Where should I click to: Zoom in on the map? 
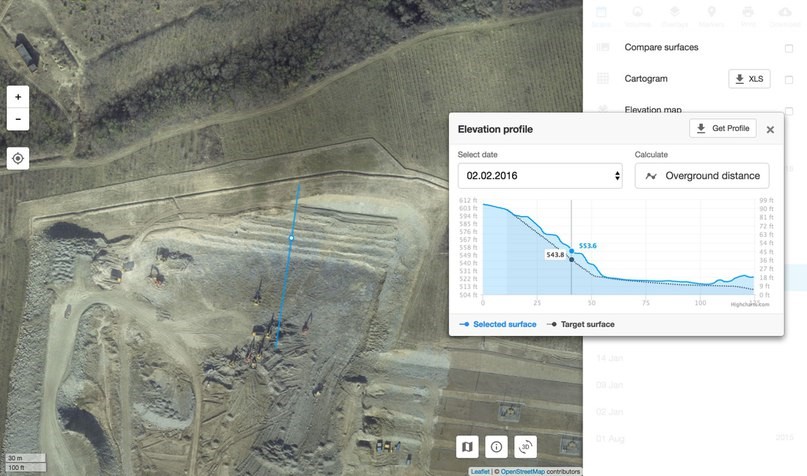18,97
